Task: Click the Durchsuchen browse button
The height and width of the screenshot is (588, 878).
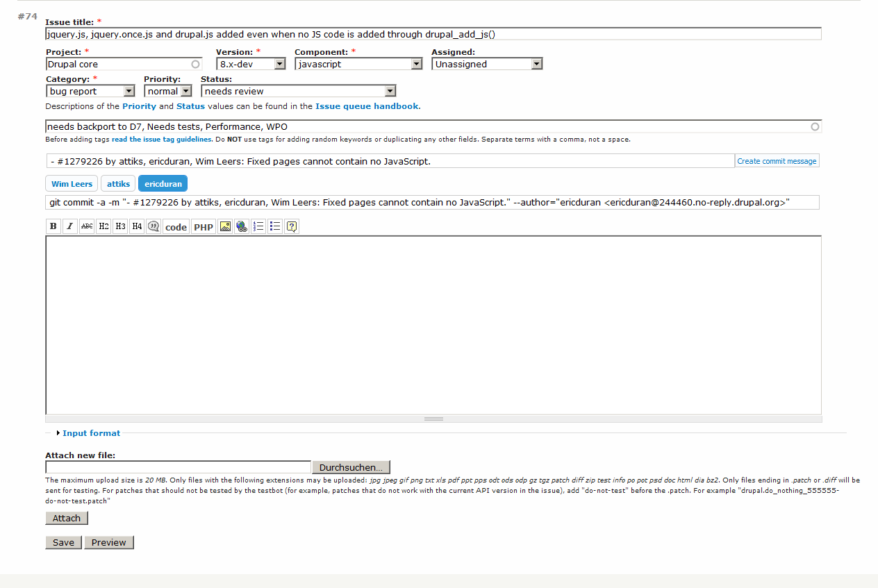Action: click(351, 467)
